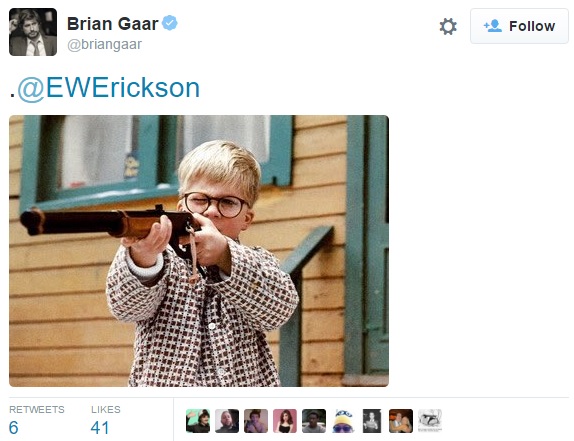Image resolution: width=574 pixels, height=441 pixels.
Task: Click the blue verified badge
Action: pos(170,23)
